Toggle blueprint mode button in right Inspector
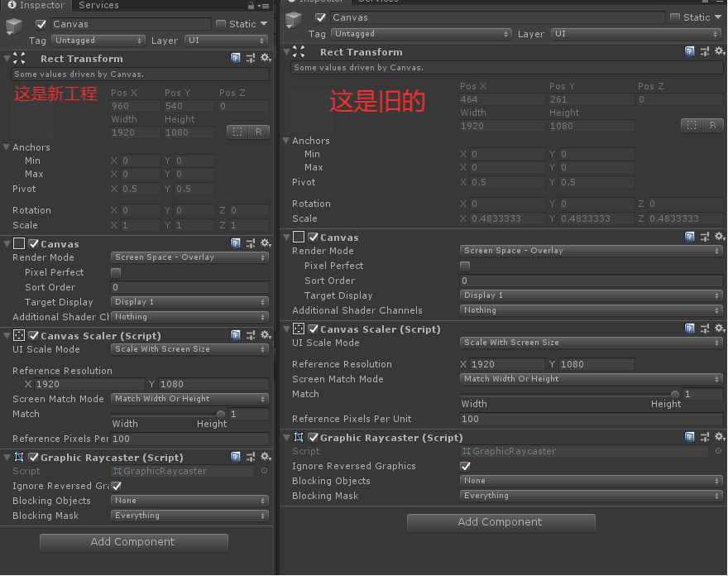Screen dimensions: 728x576 tap(692, 126)
